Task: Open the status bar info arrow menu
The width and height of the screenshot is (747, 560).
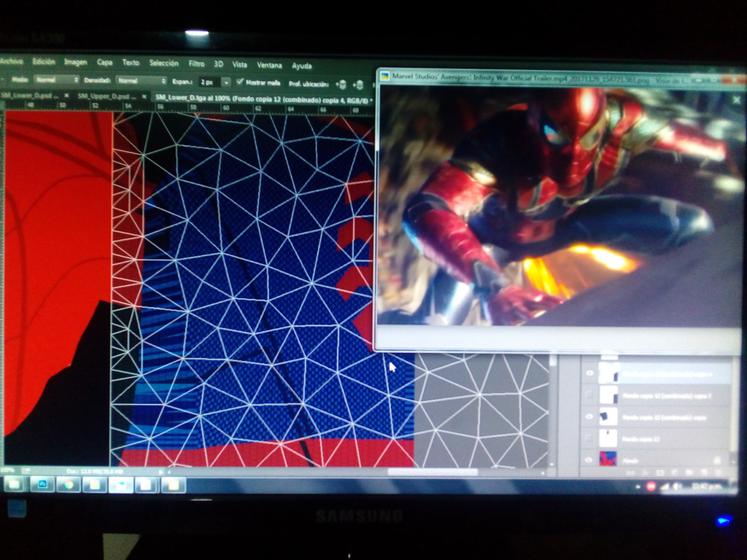Action: click(x=161, y=472)
